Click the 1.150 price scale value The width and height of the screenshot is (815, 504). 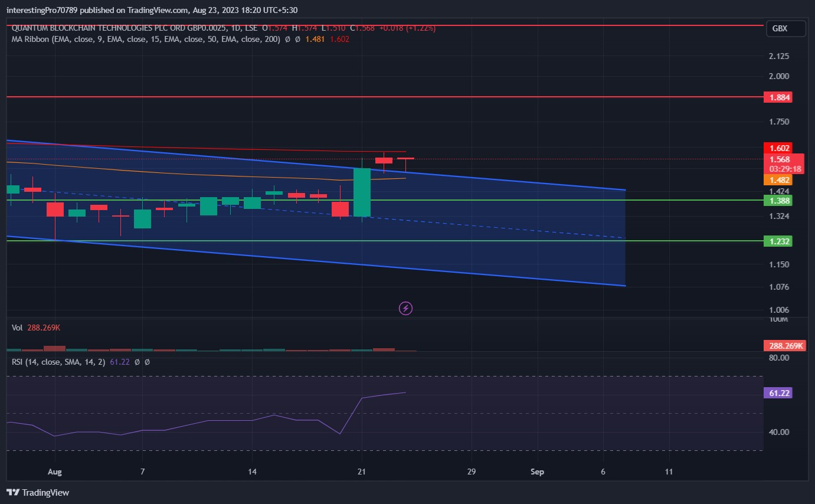click(780, 264)
